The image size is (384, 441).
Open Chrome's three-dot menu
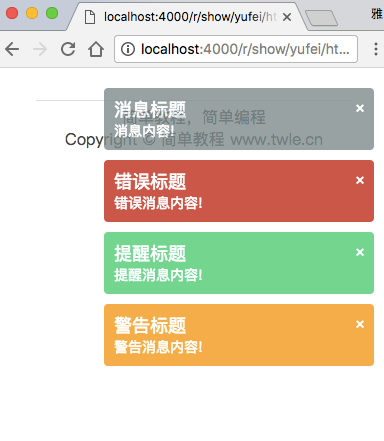pyautogui.click(x=376, y=49)
